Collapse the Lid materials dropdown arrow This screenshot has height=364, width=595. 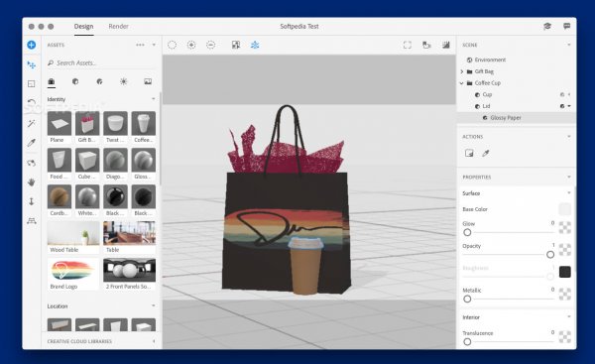[x=569, y=106]
